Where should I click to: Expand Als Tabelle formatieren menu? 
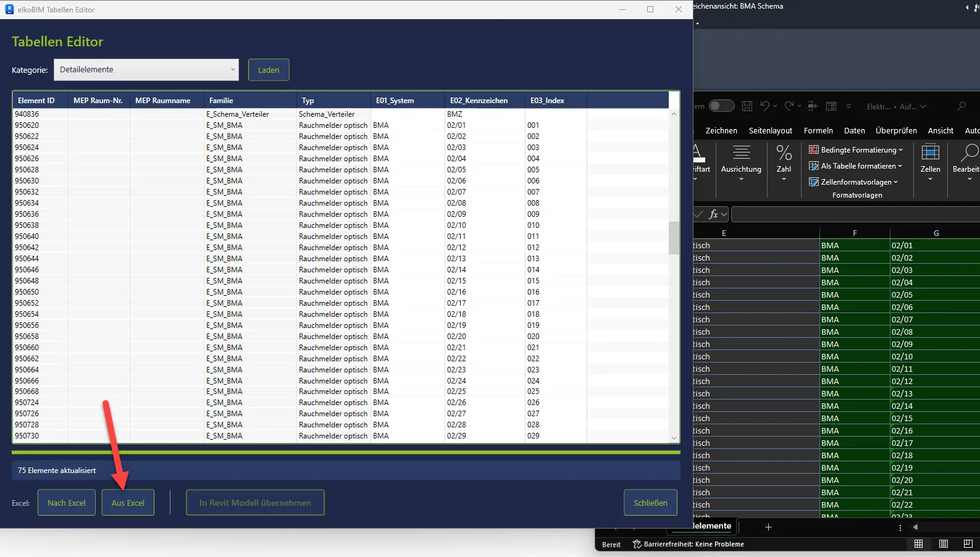(856, 166)
